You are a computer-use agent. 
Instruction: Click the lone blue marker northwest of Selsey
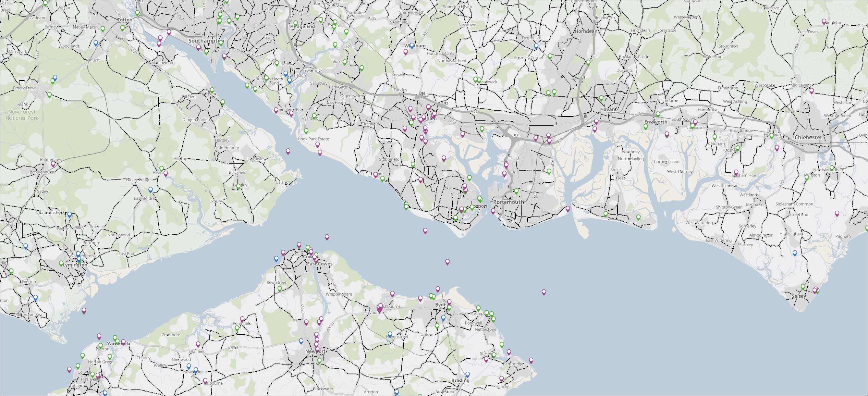point(795,253)
